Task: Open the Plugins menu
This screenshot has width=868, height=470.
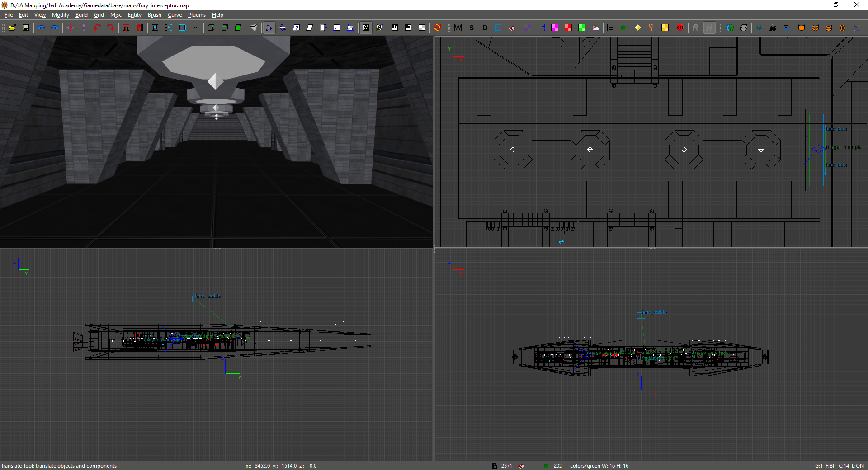Action: click(x=197, y=15)
